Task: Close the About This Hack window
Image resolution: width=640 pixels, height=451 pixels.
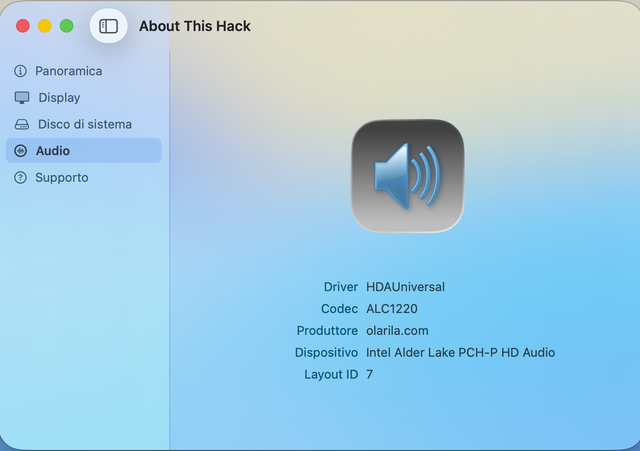Action: (23, 26)
